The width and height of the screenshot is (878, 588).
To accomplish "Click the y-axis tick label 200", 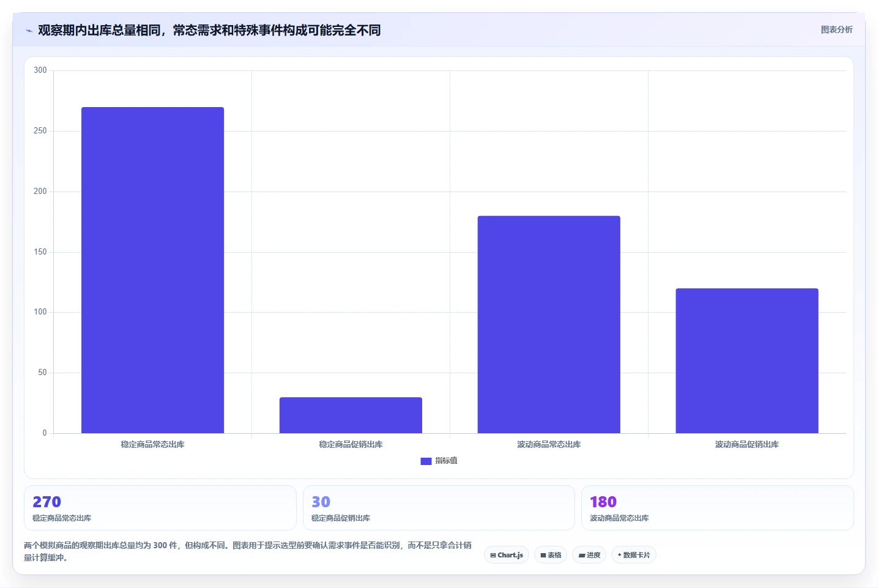I will (40, 192).
